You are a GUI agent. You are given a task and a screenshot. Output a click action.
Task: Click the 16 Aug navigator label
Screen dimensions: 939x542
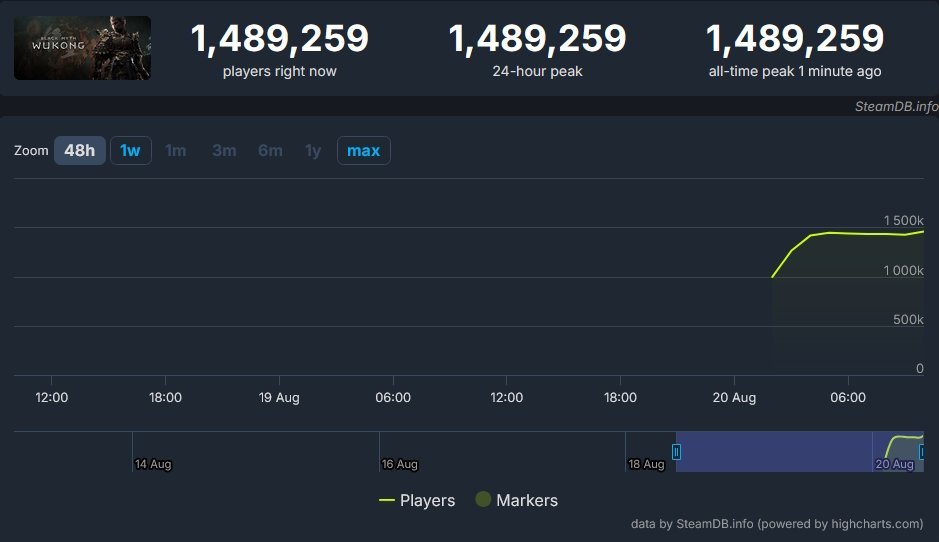[x=399, y=464]
